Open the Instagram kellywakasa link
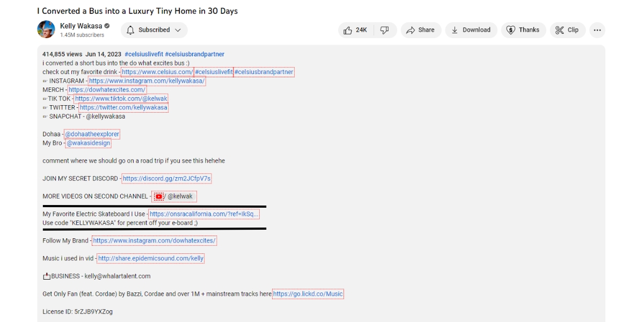 pyautogui.click(x=147, y=81)
